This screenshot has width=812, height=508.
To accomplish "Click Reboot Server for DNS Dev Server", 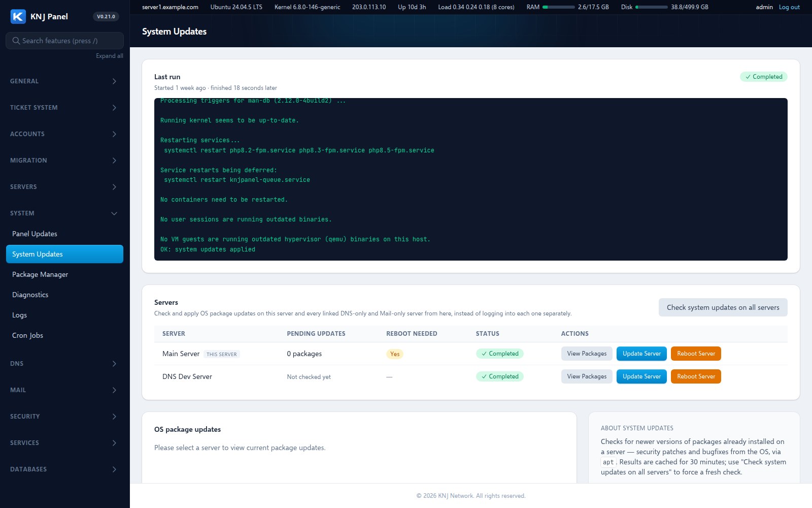I will [696, 376].
